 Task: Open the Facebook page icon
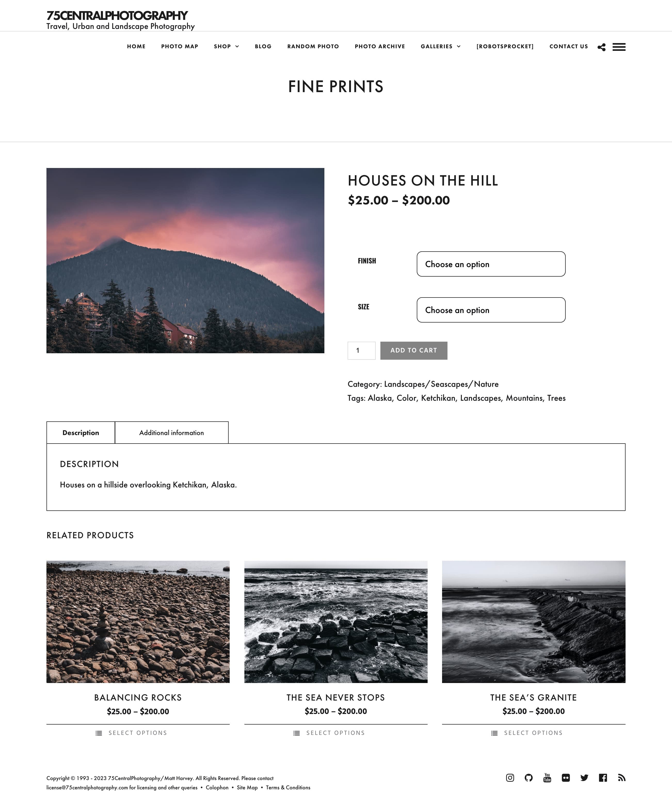[x=603, y=778]
